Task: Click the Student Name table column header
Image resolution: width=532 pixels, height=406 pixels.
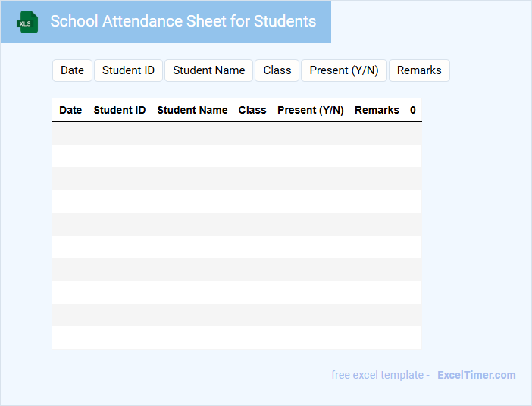Action: pyautogui.click(x=192, y=110)
